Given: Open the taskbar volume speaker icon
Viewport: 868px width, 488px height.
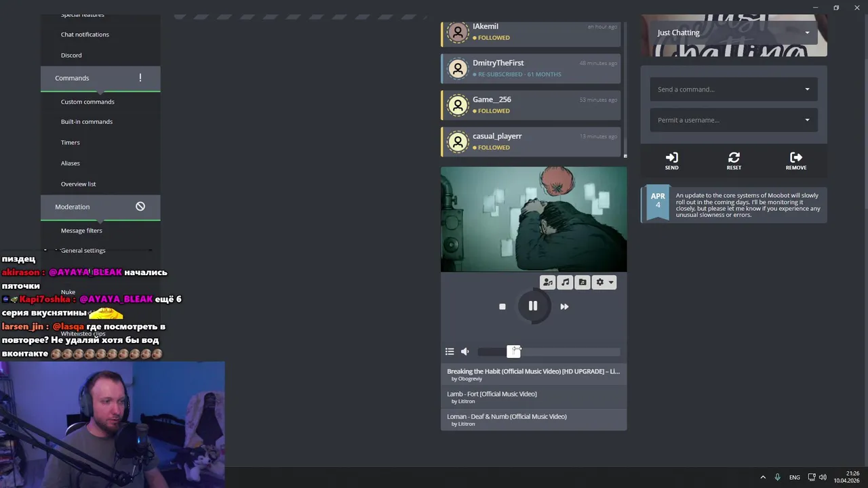Looking at the screenshot, I should [823, 477].
